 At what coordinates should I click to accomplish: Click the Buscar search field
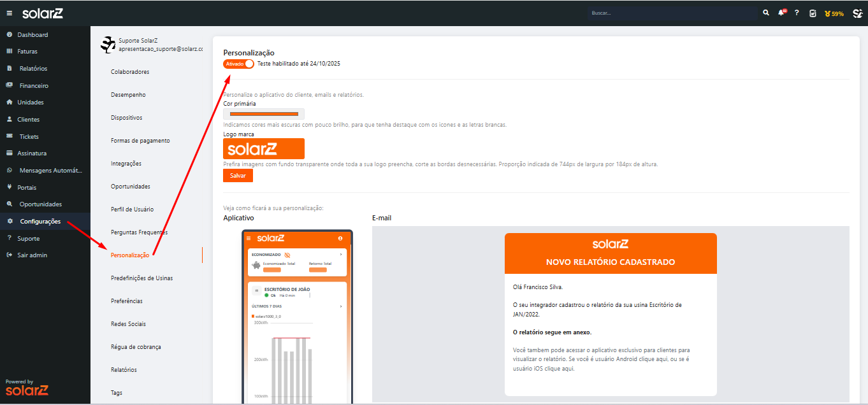tap(672, 13)
